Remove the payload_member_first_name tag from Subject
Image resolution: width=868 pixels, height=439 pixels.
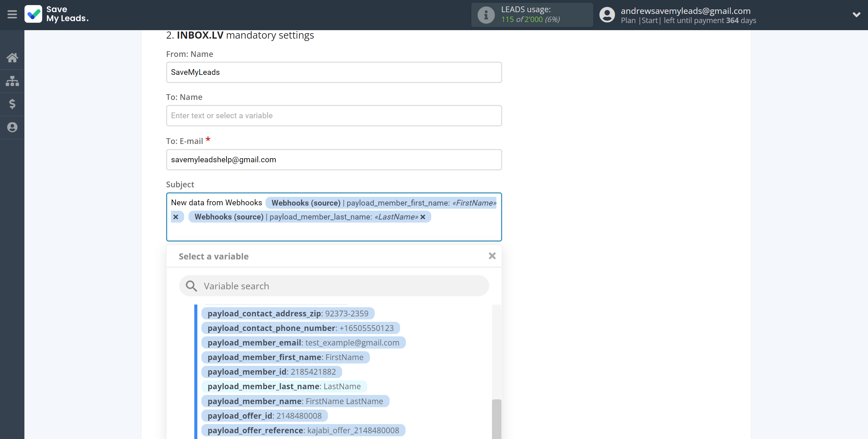tap(176, 217)
